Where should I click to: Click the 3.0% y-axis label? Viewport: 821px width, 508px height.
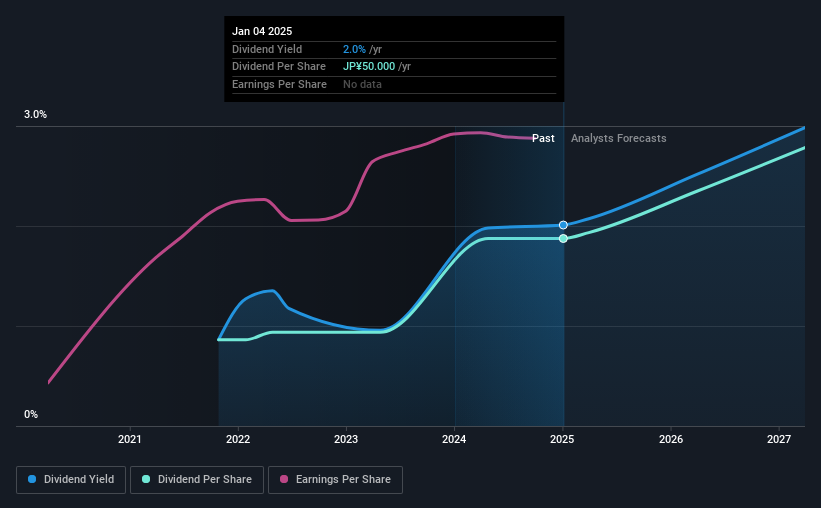[35, 114]
